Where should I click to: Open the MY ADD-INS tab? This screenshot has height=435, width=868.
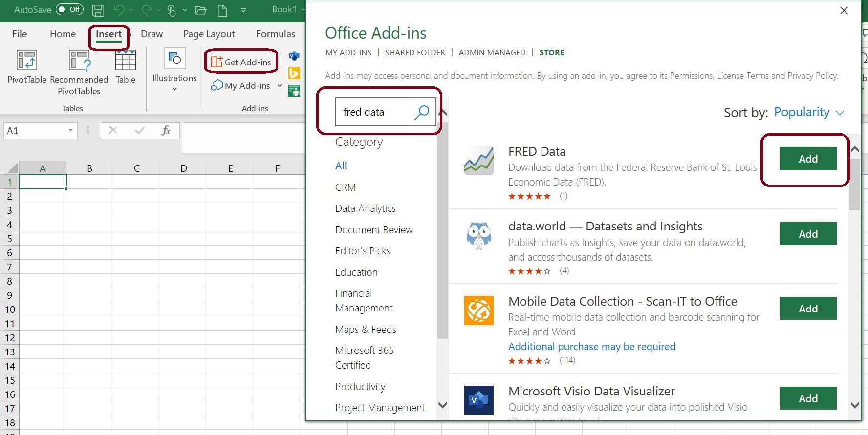348,52
